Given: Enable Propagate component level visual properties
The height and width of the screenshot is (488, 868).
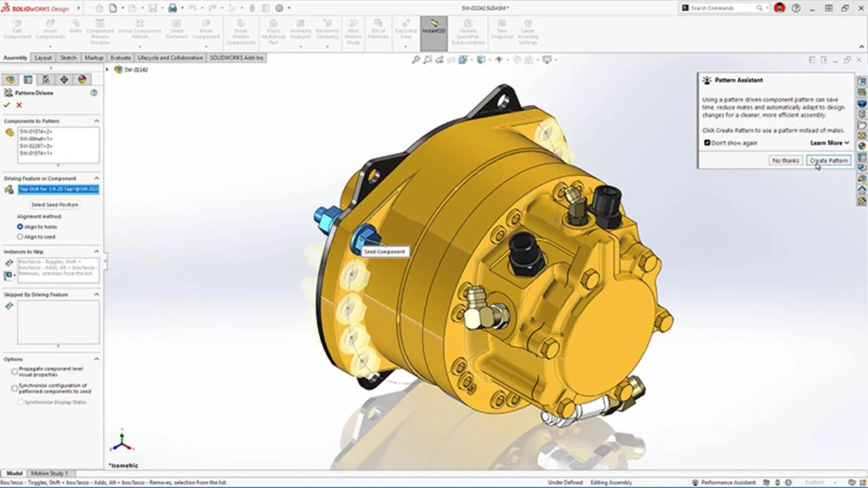Looking at the screenshot, I should (14, 371).
